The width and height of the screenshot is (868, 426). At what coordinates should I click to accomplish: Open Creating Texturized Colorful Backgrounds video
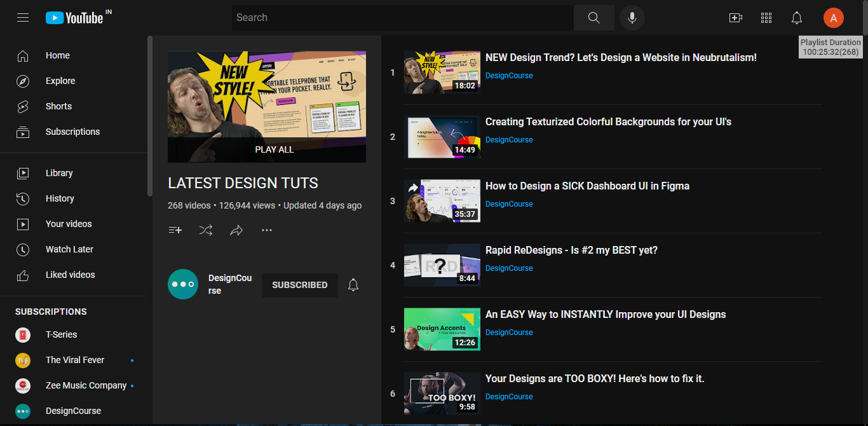click(608, 121)
